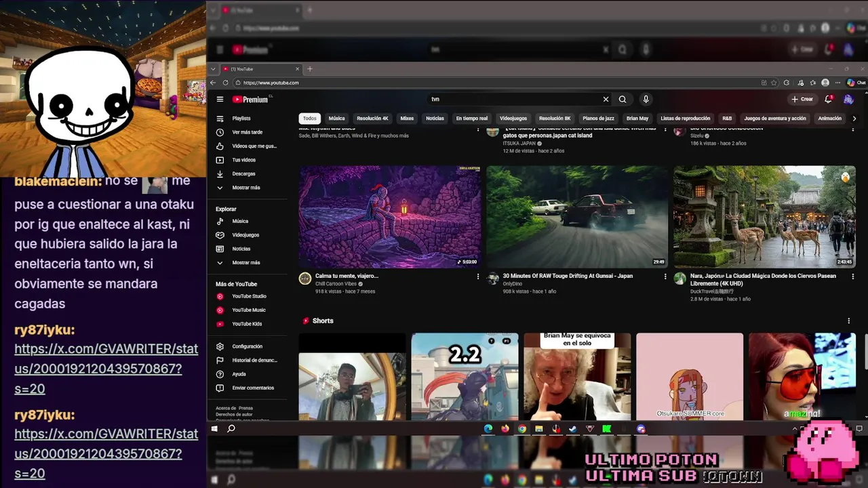
Task: Add page to favorites with star icon
Action: click(775, 83)
